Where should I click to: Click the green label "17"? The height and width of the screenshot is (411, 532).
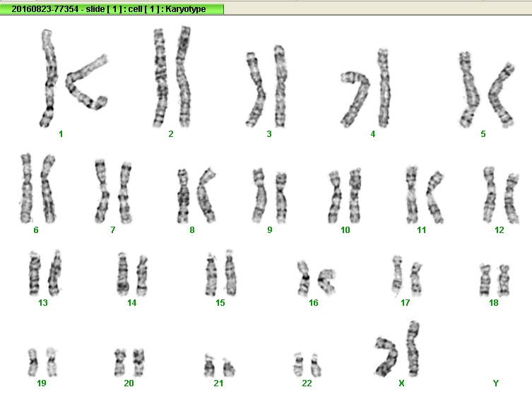405,303
